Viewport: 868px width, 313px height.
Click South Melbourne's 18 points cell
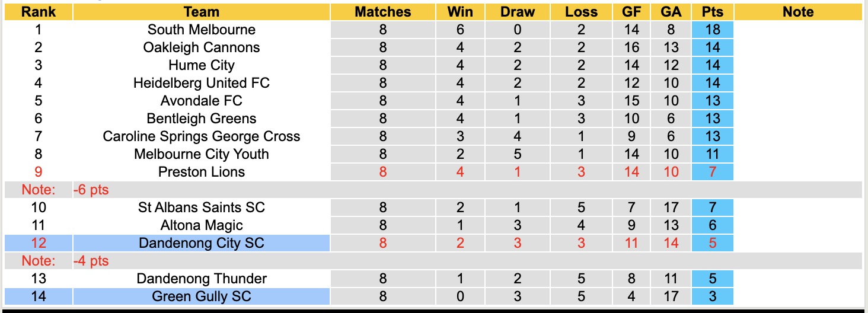click(712, 30)
